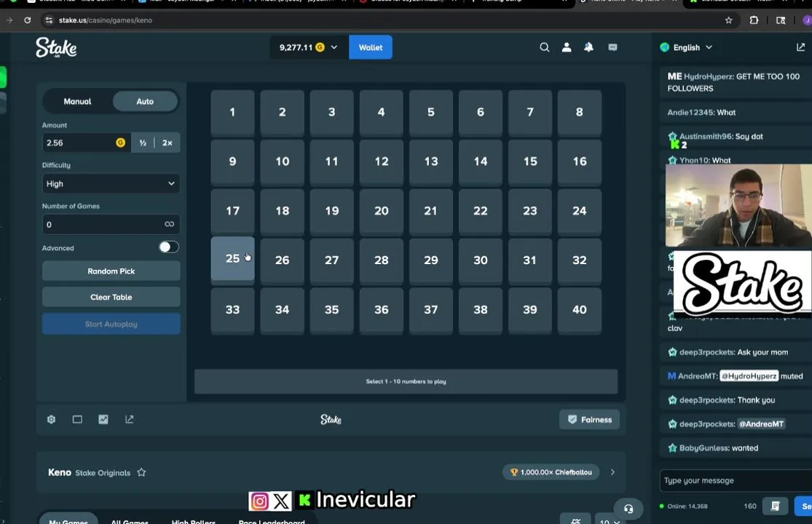Screen dimensions: 812x524
Task: Toggle the Advanced switch
Action: (169, 247)
